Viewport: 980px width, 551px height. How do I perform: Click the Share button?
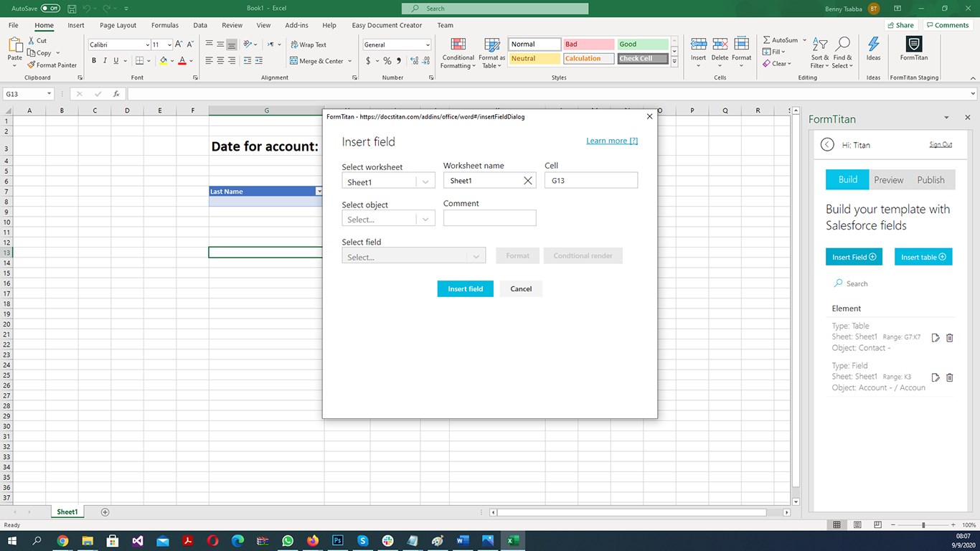[900, 25]
